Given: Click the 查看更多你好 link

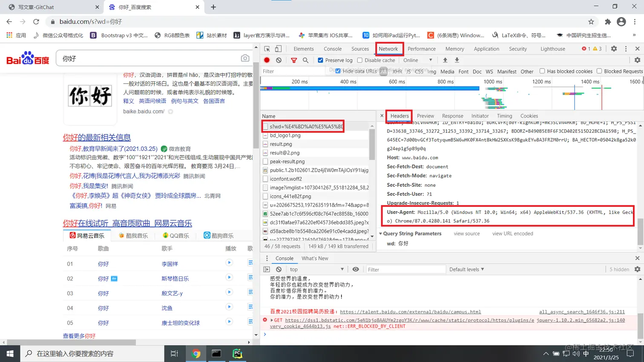Looking at the screenshot, I should [79, 336].
